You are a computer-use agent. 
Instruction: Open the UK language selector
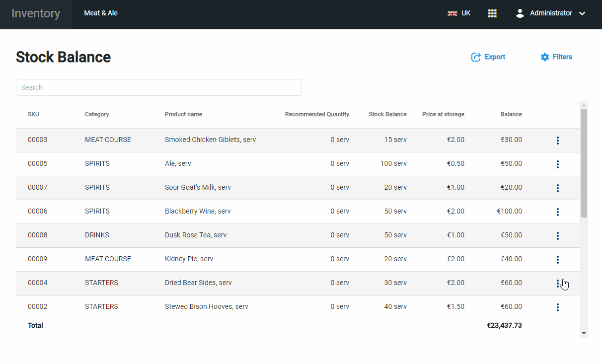pyautogui.click(x=459, y=13)
